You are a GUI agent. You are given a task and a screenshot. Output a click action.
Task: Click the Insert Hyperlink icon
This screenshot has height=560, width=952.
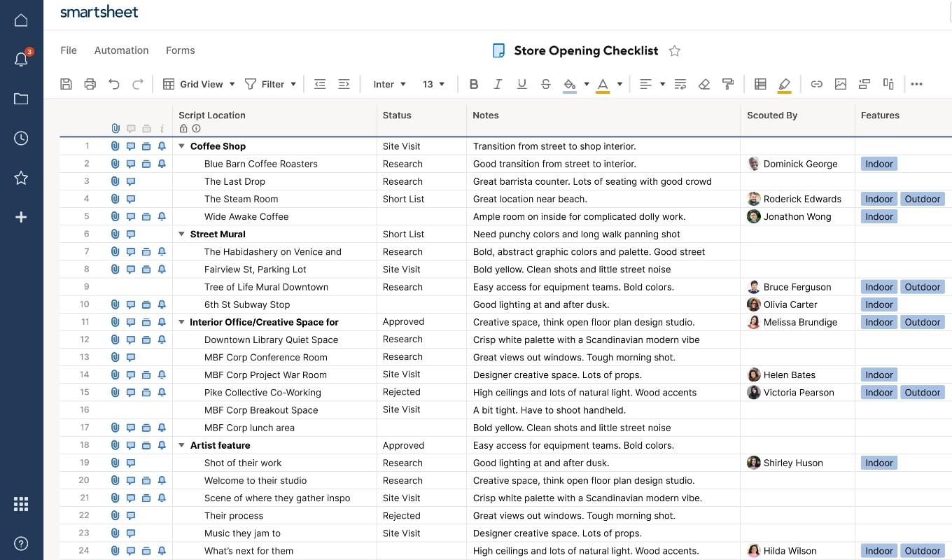click(816, 84)
